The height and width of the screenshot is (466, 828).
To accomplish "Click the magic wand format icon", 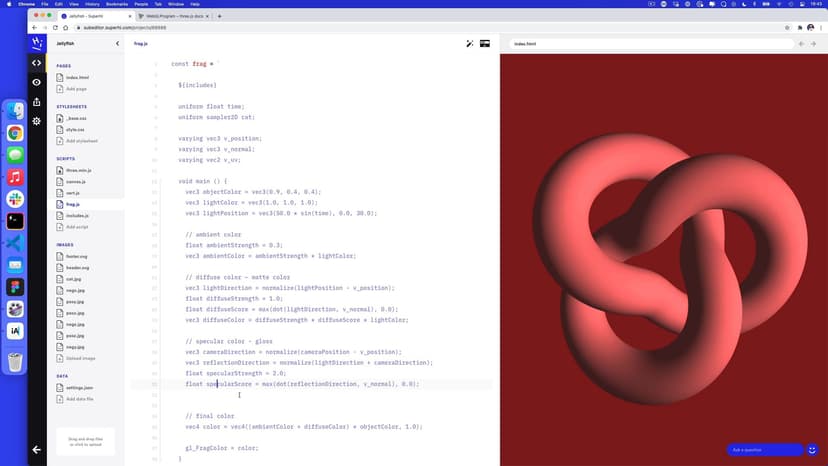I will pyautogui.click(x=470, y=44).
